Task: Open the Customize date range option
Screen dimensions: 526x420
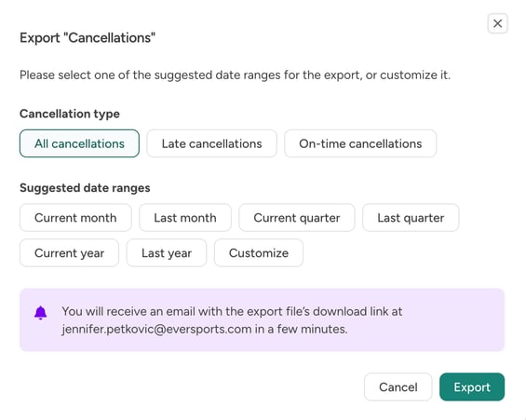Action: point(259,253)
